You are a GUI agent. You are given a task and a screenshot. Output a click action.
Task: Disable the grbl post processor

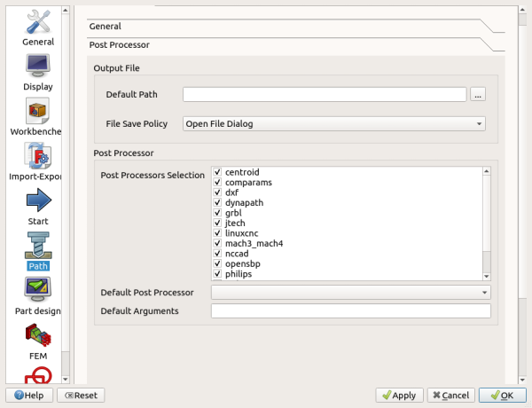pyautogui.click(x=217, y=213)
